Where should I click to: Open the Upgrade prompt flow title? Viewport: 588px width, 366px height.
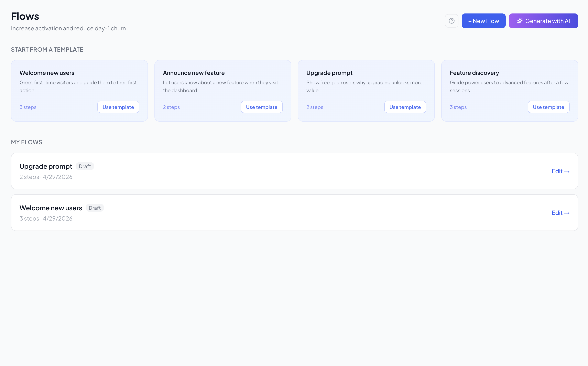(x=46, y=166)
